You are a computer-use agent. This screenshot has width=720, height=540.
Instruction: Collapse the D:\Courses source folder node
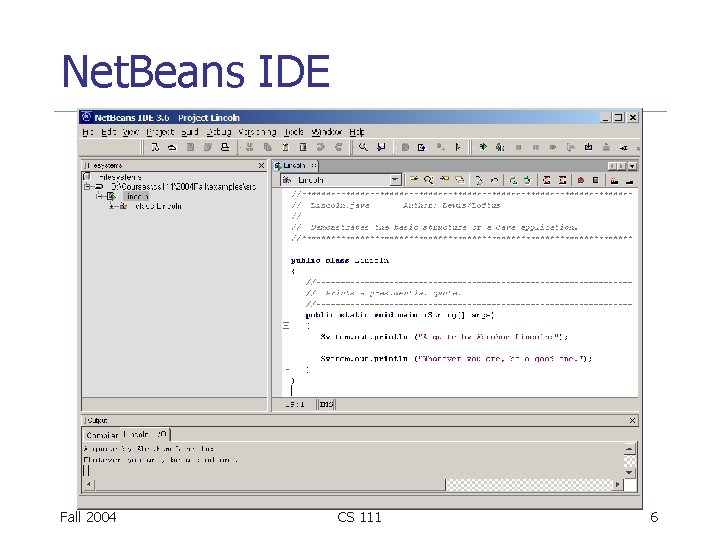[87, 187]
